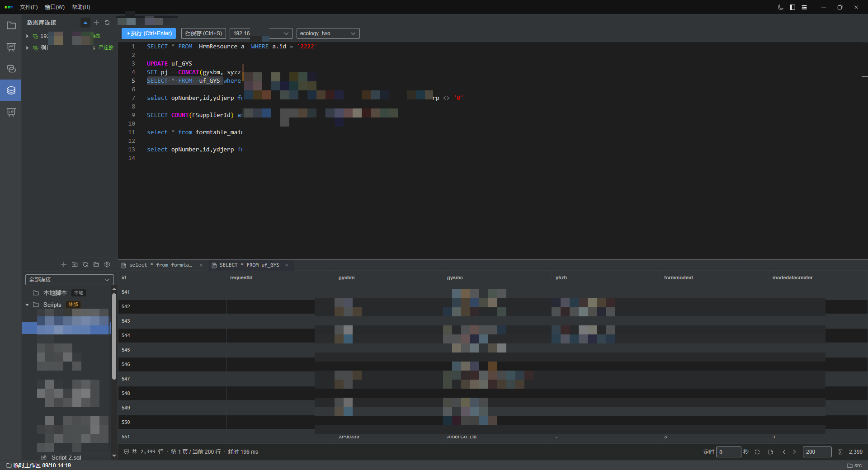Expand the 测试 database connection node

coord(28,48)
